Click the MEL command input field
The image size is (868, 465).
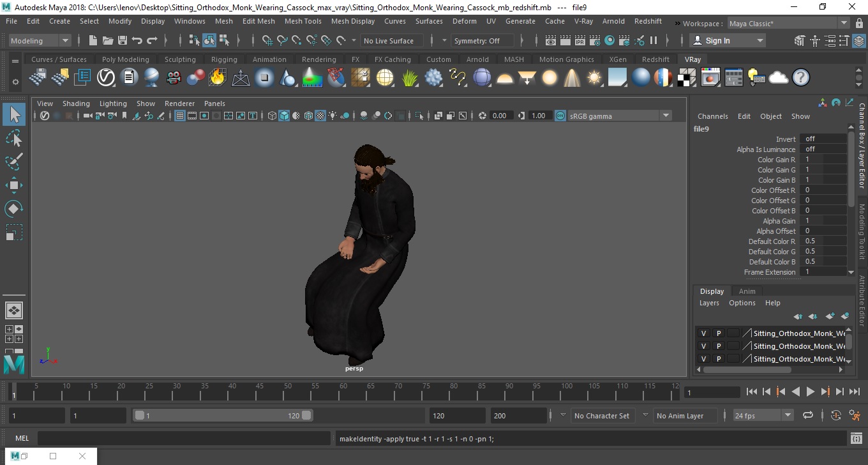[x=183, y=438]
